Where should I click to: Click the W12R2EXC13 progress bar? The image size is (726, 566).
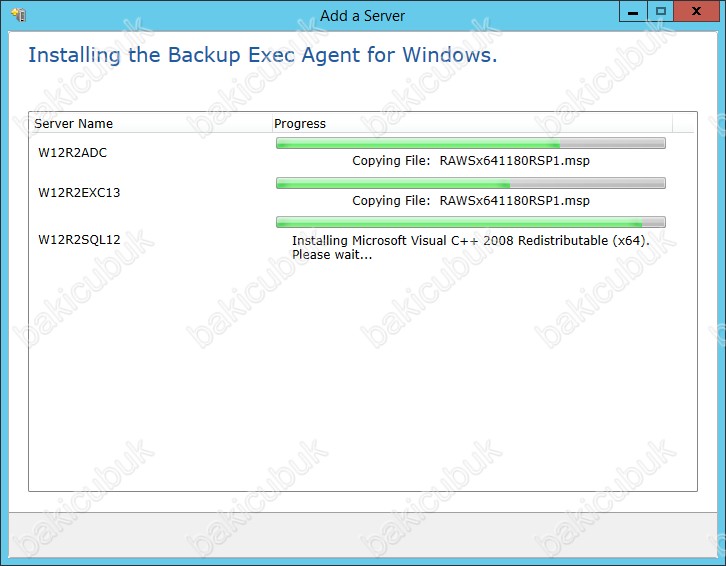[x=471, y=183]
